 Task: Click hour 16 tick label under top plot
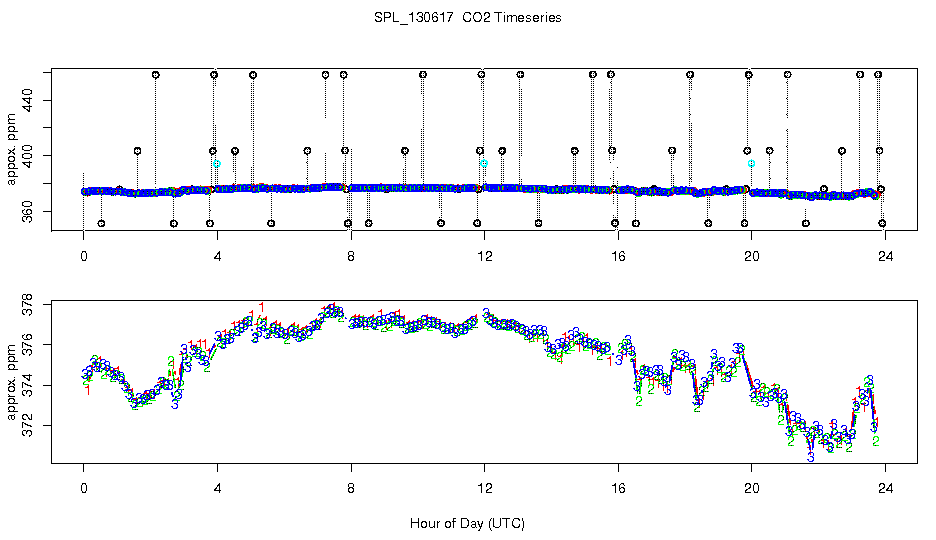point(618,257)
